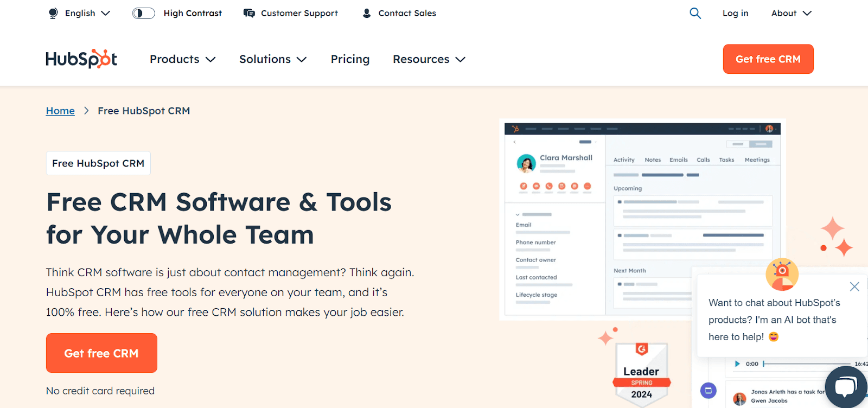Click the HubSpot logo
Image resolution: width=868 pixels, height=408 pixels.
[x=81, y=59]
